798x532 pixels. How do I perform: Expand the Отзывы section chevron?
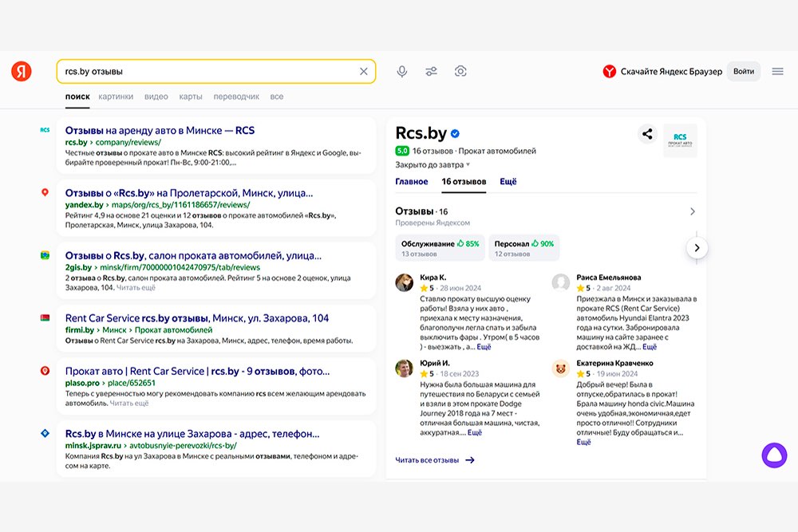tap(692, 211)
